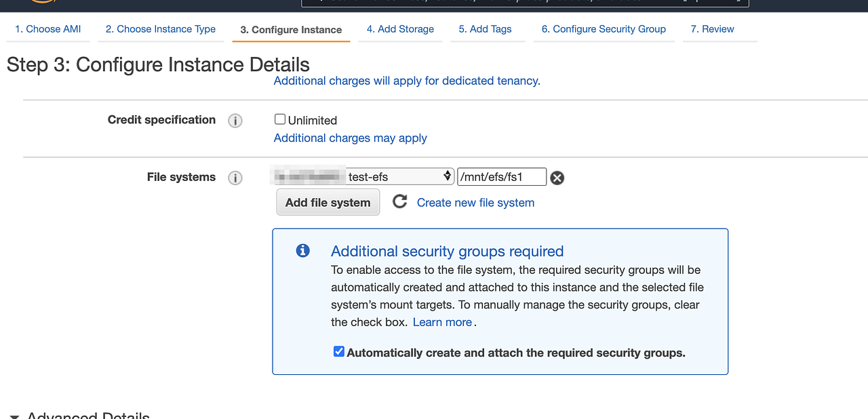Switch to the Add Storage step

coord(400,29)
